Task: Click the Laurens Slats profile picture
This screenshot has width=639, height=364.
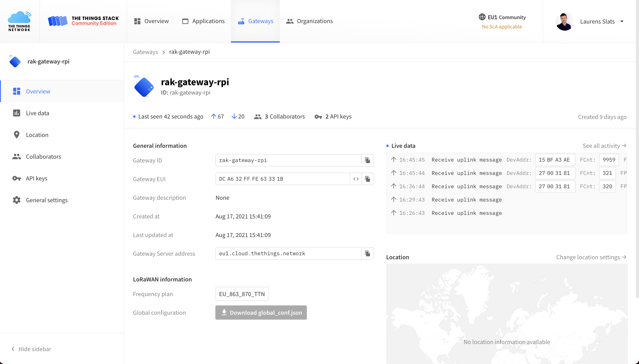Action: (564, 22)
